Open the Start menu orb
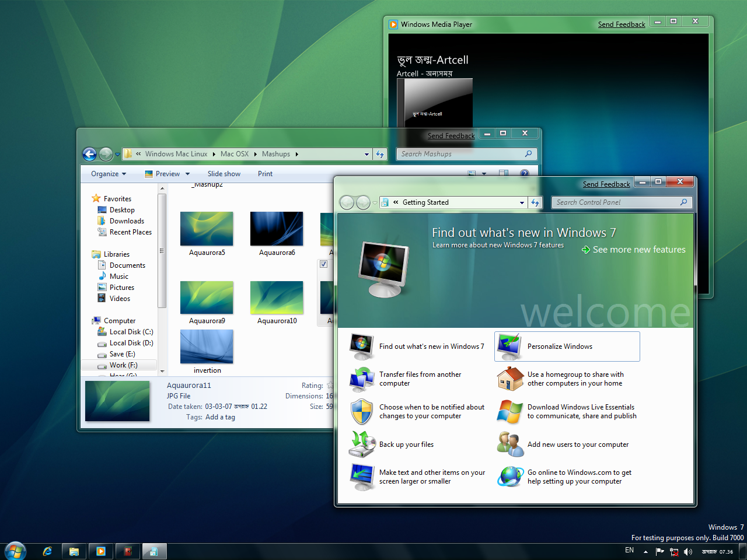Viewport: 747px width, 560px height. coord(15,551)
